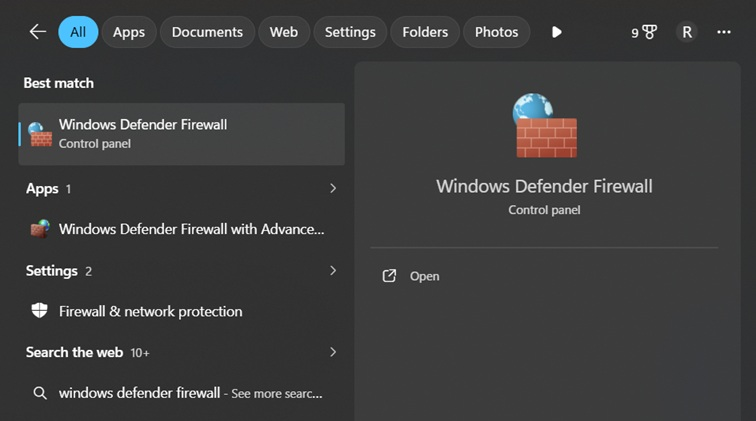Click the Advanced Security firewall app icon
Viewport: 756px width, 421px height.
pyautogui.click(x=40, y=229)
